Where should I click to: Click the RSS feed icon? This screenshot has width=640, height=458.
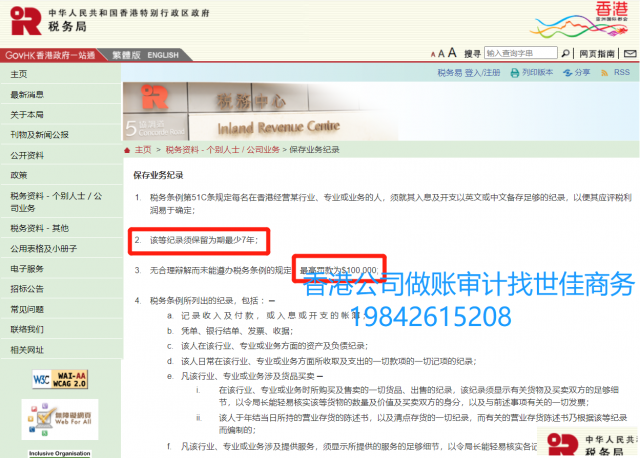coord(604,73)
